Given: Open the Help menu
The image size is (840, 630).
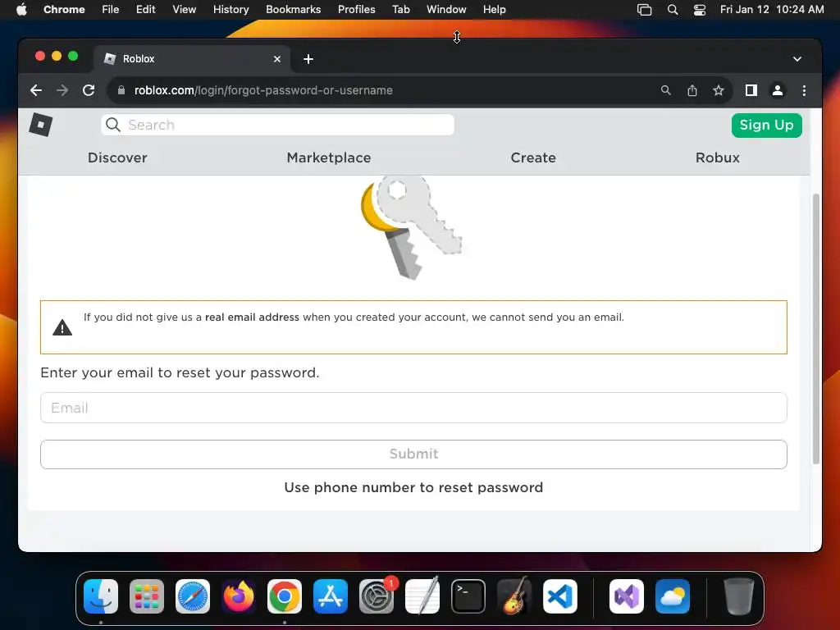Looking at the screenshot, I should point(494,10).
